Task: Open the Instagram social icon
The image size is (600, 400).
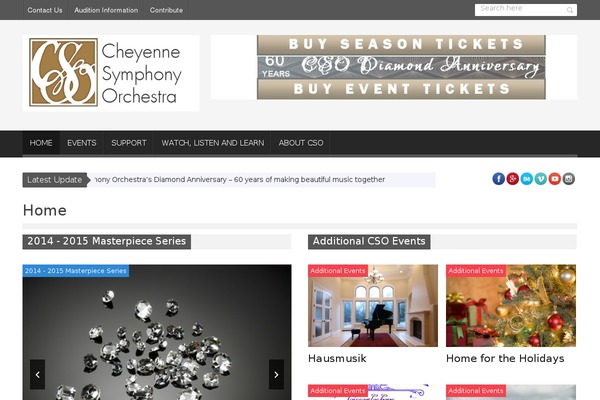Action: (569, 179)
